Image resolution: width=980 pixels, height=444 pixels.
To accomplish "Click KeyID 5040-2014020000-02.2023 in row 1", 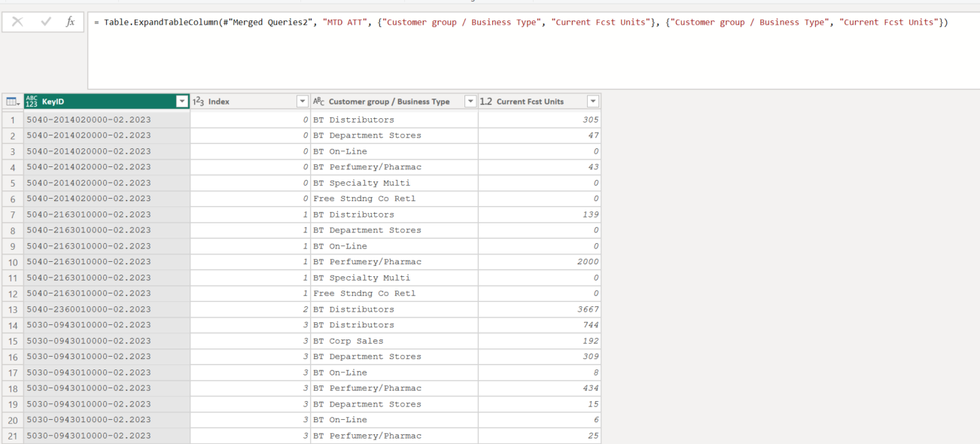I will 89,120.
